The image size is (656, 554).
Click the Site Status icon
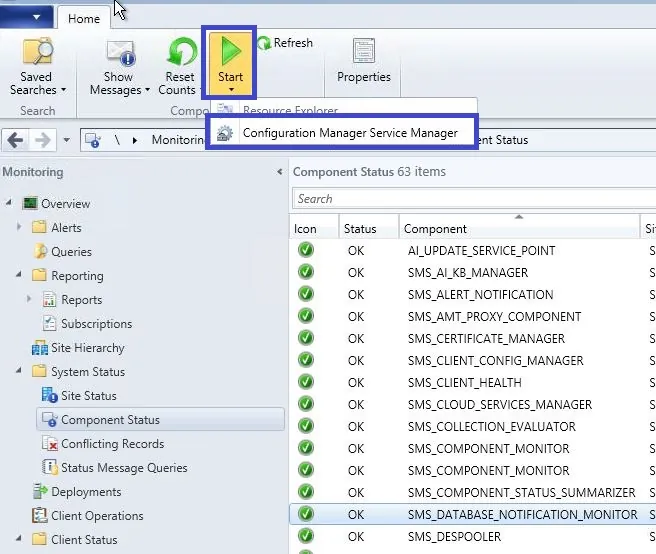tap(49, 395)
